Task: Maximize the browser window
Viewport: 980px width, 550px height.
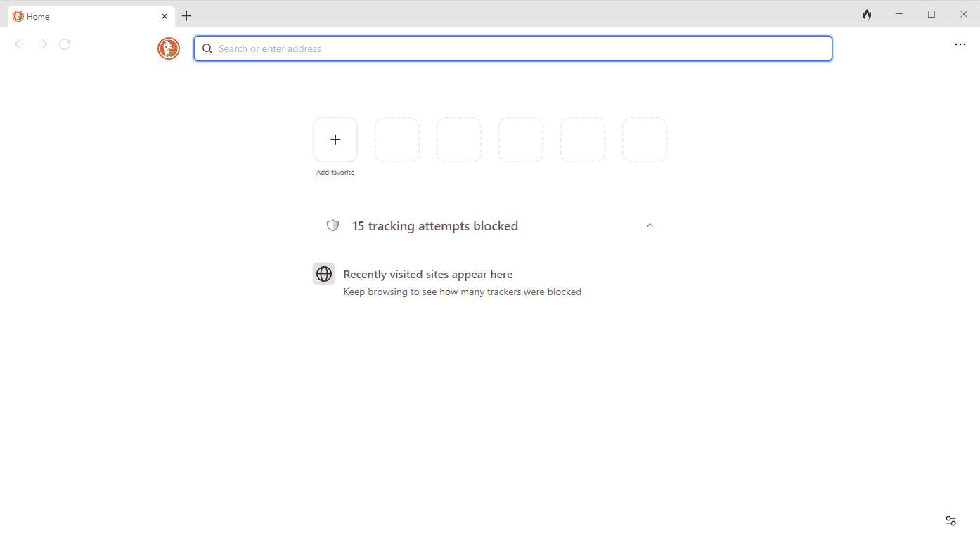Action: click(931, 14)
